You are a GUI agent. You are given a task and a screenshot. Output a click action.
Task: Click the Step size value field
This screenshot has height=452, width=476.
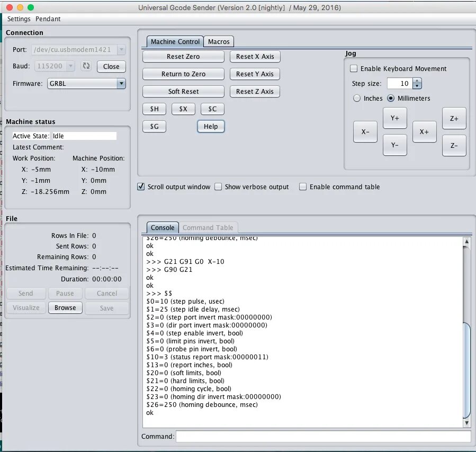coord(400,84)
